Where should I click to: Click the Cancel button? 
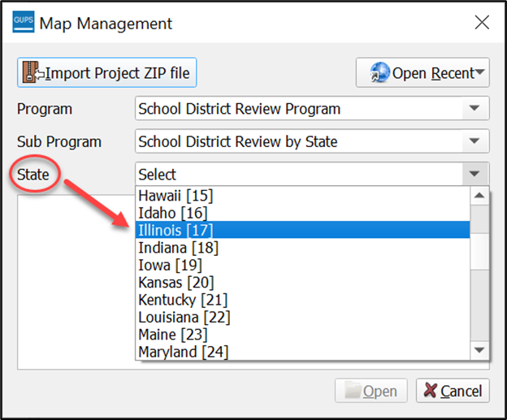[453, 391]
